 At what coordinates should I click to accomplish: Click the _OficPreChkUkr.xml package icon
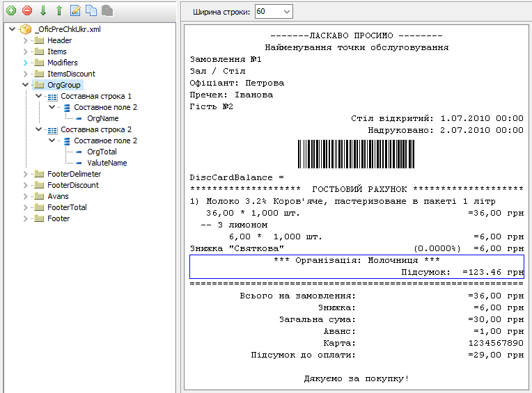pyautogui.click(x=26, y=29)
